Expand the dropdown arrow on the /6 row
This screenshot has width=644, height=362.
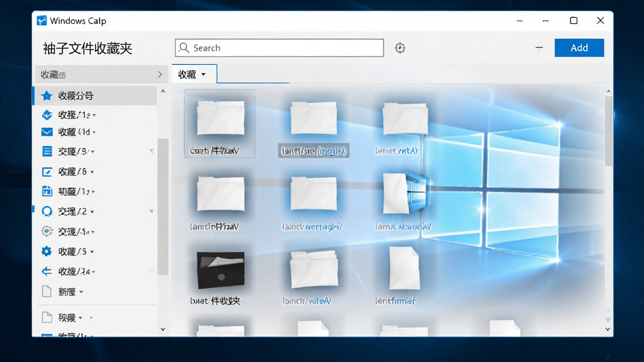pos(92,172)
